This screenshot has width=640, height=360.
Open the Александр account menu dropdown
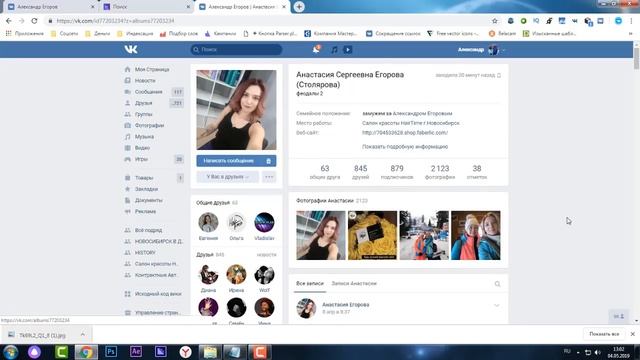coord(481,49)
